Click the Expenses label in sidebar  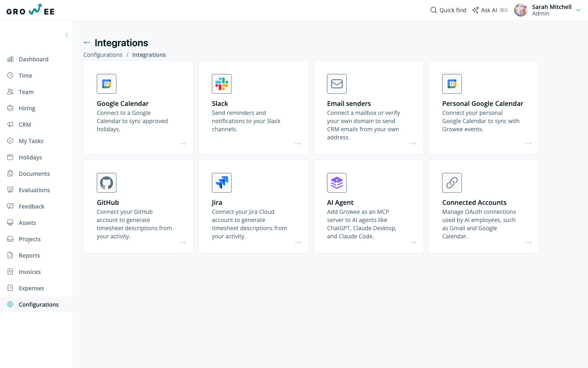pos(31,288)
